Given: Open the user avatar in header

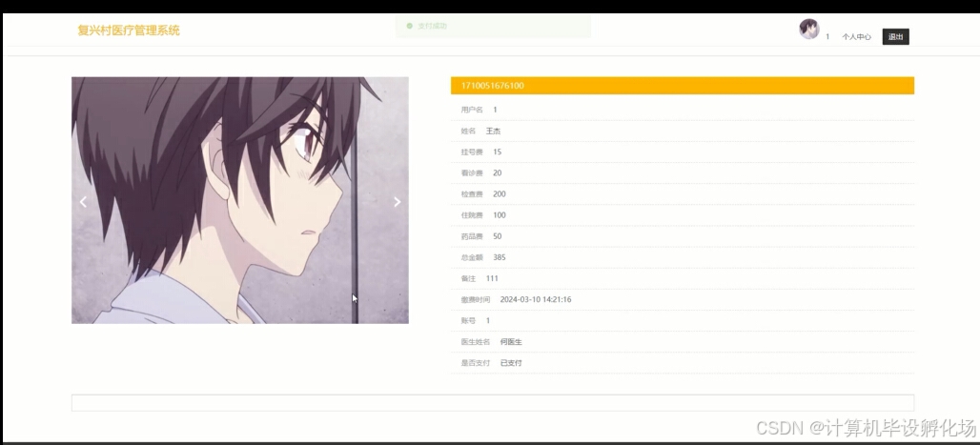Looking at the screenshot, I should pyautogui.click(x=808, y=29).
